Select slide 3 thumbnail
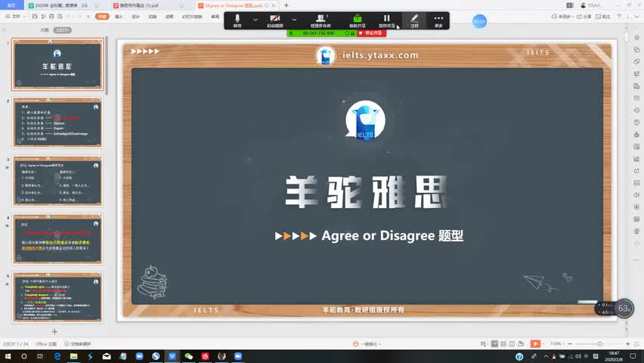The width and height of the screenshot is (644, 363). tap(57, 181)
